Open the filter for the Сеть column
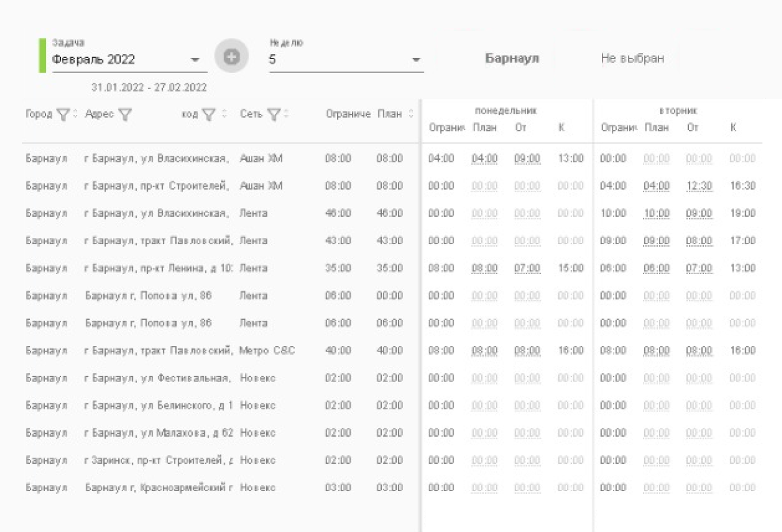The image size is (782, 532). point(274,115)
